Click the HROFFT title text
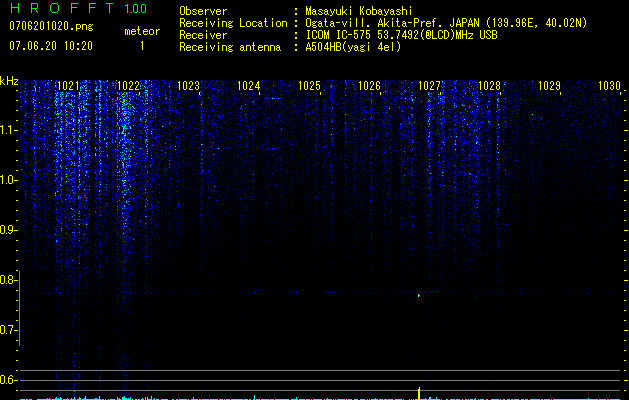 coord(62,8)
